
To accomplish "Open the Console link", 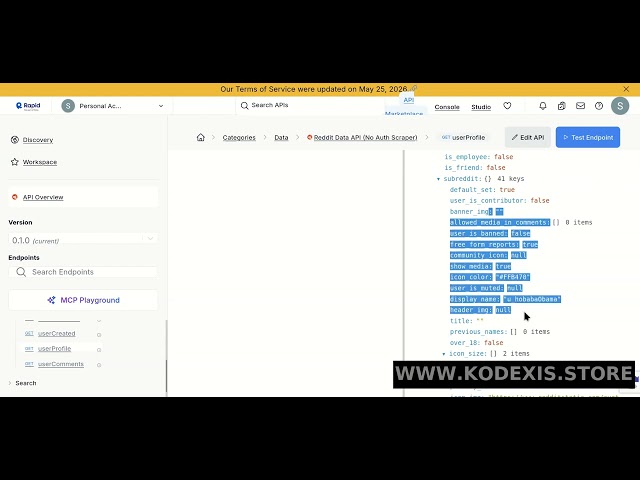I will [447, 107].
